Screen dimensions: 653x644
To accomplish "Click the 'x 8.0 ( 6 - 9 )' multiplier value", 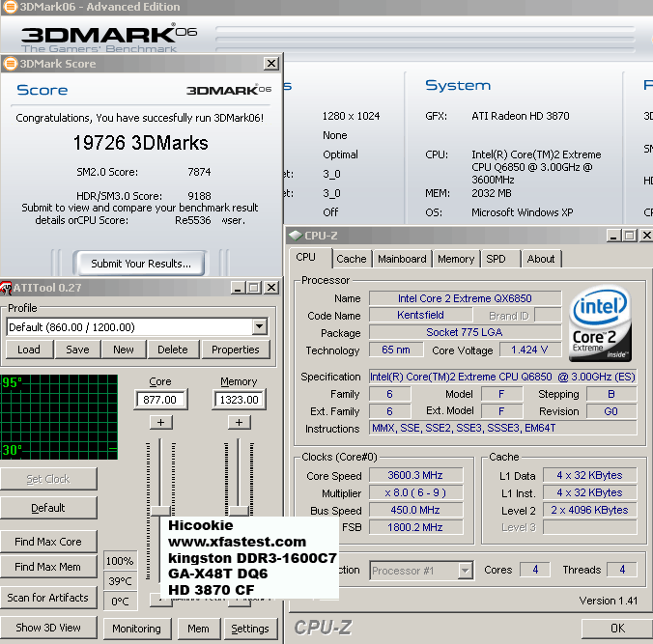I will tap(415, 492).
